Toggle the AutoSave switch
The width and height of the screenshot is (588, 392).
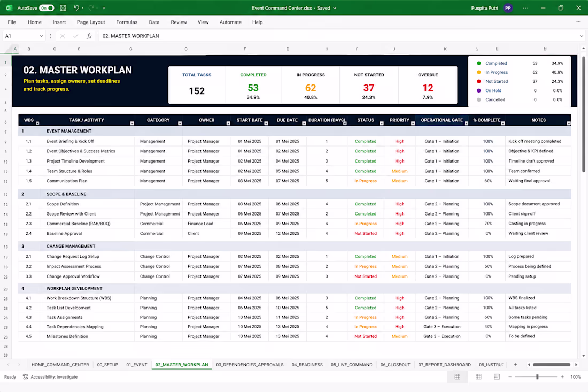(x=47, y=8)
